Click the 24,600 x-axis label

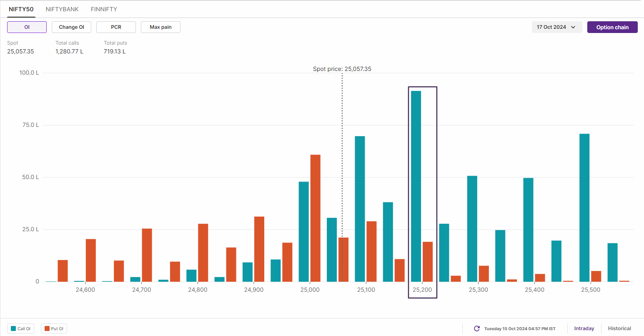tap(85, 290)
